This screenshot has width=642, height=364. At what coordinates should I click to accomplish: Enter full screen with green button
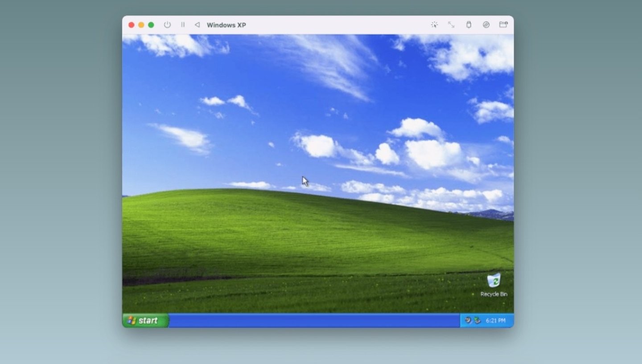point(151,25)
